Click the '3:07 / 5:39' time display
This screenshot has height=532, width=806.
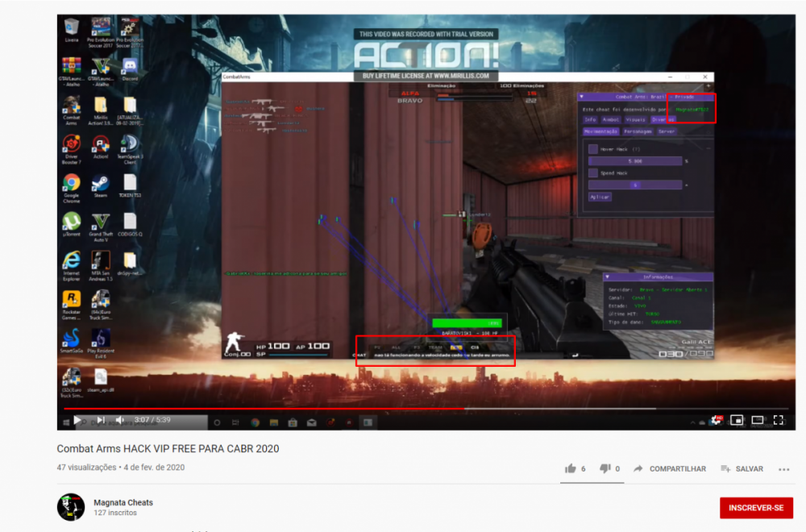coord(152,420)
